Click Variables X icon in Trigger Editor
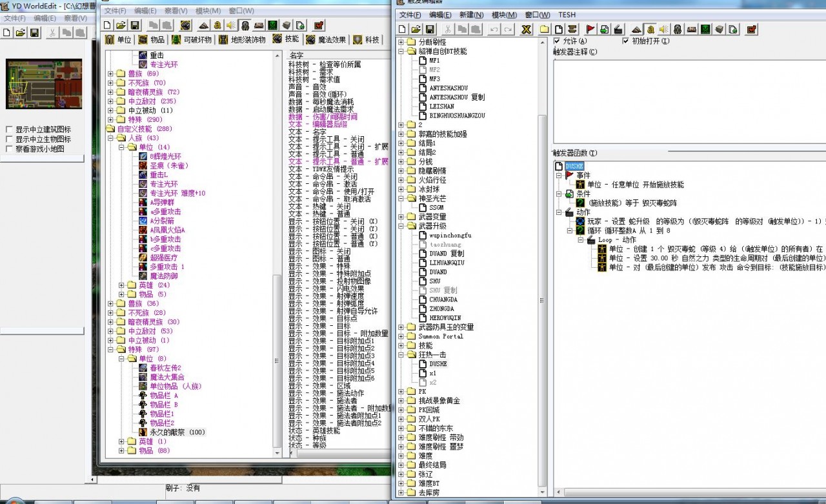 coord(527,29)
